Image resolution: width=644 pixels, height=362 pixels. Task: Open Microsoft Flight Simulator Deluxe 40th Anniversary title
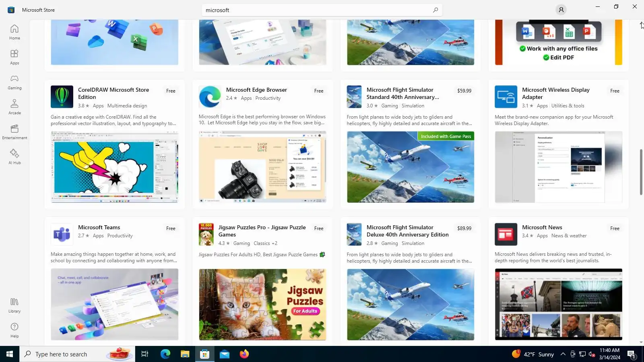[407, 231]
